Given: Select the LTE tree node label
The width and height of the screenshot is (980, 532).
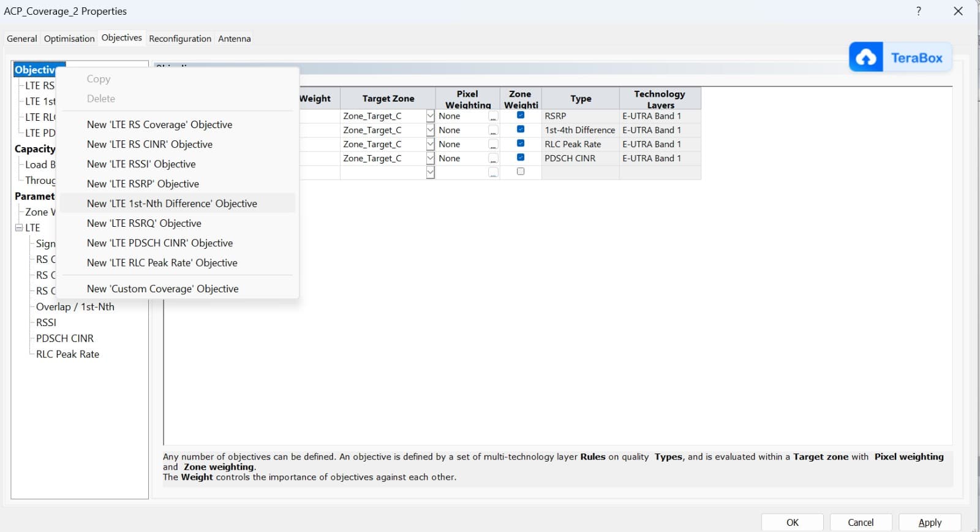Looking at the screenshot, I should coord(32,228).
